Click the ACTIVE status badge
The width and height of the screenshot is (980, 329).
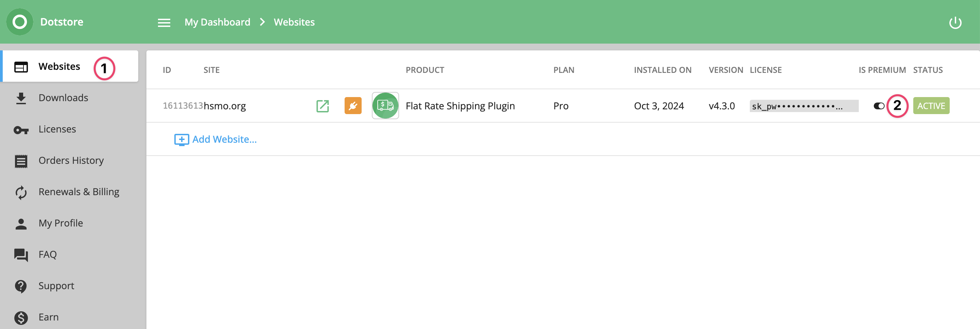[931, 106]
